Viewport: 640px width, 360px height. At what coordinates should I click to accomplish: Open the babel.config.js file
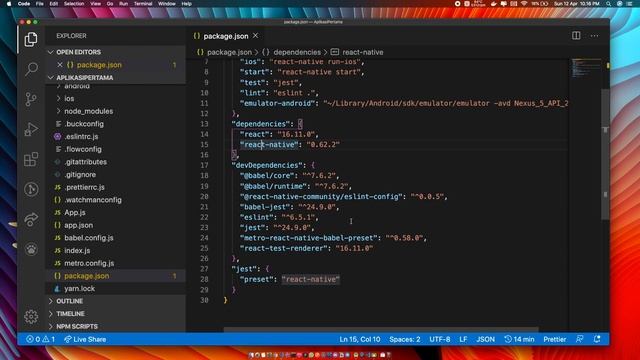pos(89,238)
